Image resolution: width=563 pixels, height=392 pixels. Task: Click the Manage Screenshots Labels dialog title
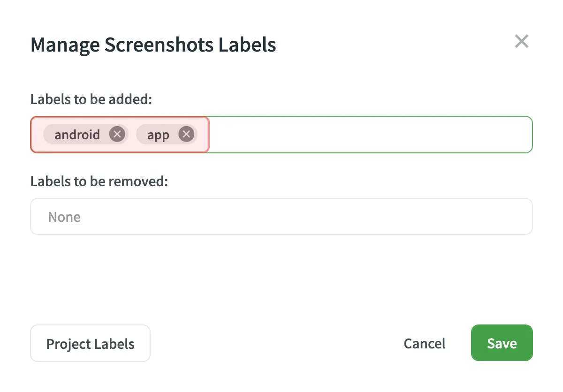(153, 45)
